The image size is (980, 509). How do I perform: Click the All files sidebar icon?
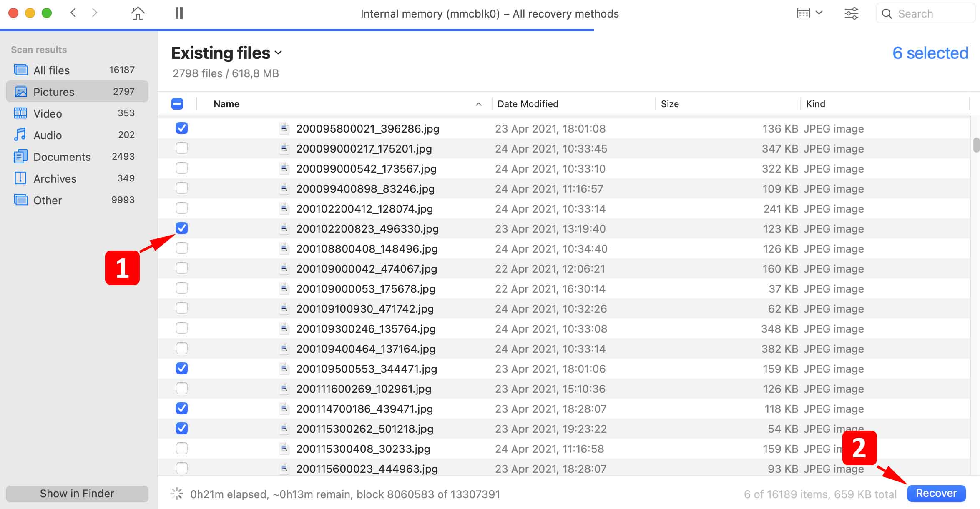20,70
